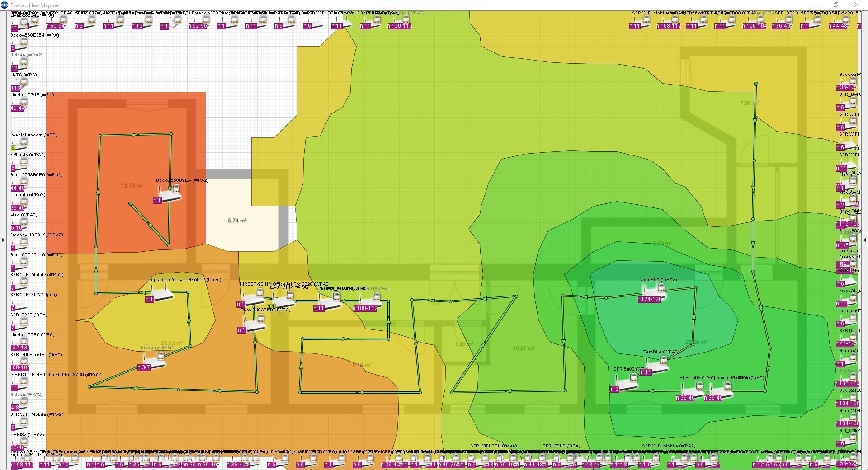Screen dimensions: 868x470
Task: Select the Freebidilaboom WEP access point in left margin
Action: pyautogui.click(x=20, y=144)
